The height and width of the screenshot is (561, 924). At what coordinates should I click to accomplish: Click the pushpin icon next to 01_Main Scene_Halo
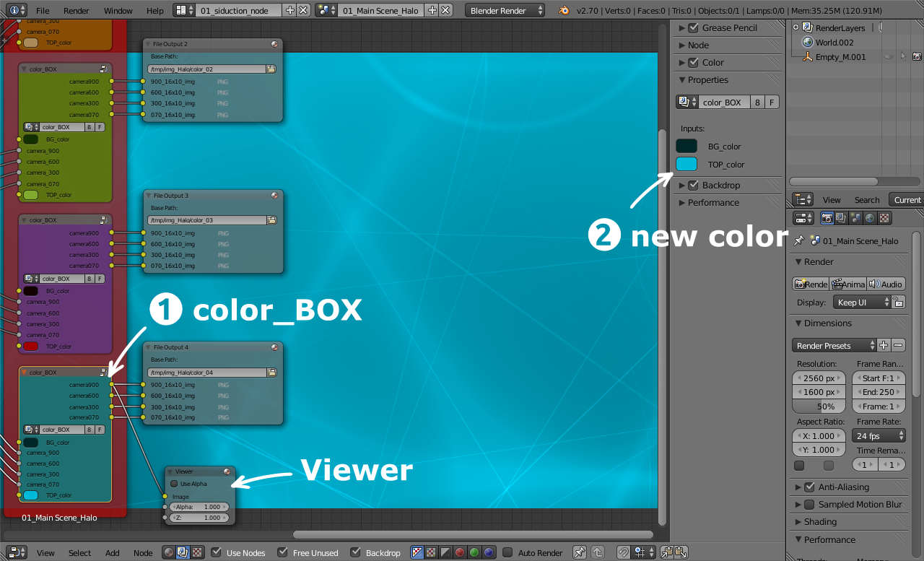(x=800, y=241)
